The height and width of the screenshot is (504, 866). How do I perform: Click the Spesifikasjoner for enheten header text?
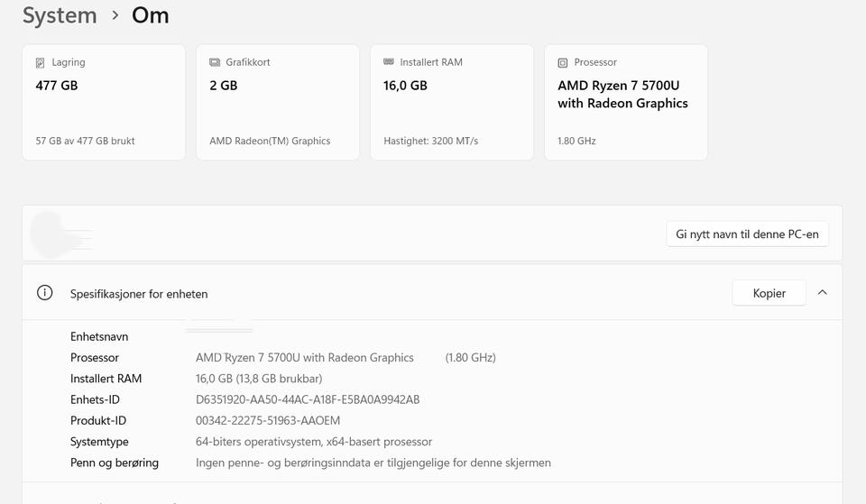pos(139,294)
